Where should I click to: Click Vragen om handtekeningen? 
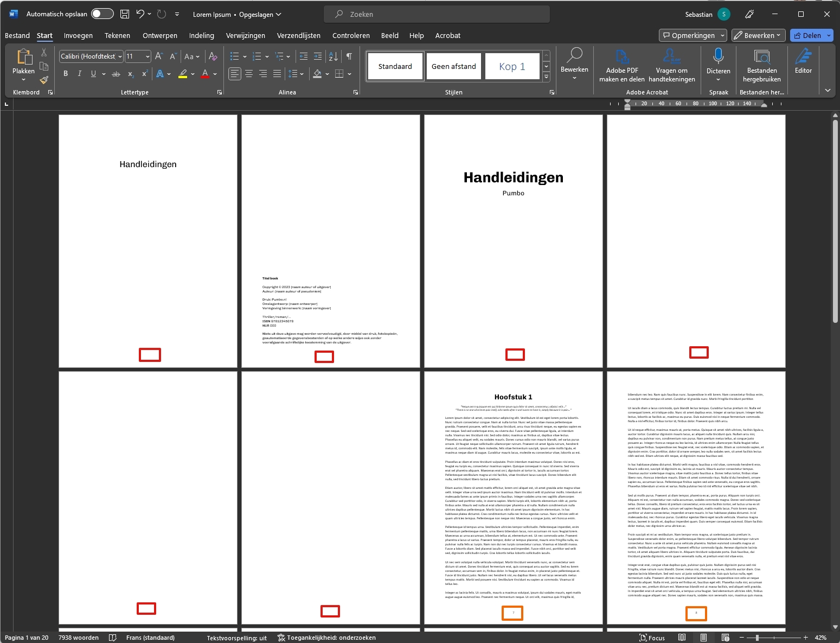point(672,65)
